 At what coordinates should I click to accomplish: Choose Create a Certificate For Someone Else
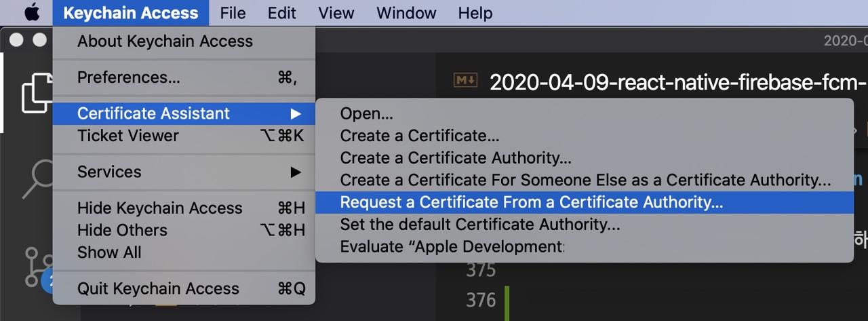(x=585, y=181)
